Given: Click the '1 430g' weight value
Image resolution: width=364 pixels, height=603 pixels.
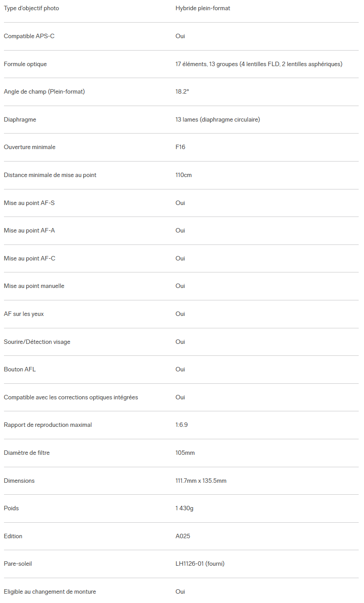Looking at the screenshot, I should coord(184,508).
